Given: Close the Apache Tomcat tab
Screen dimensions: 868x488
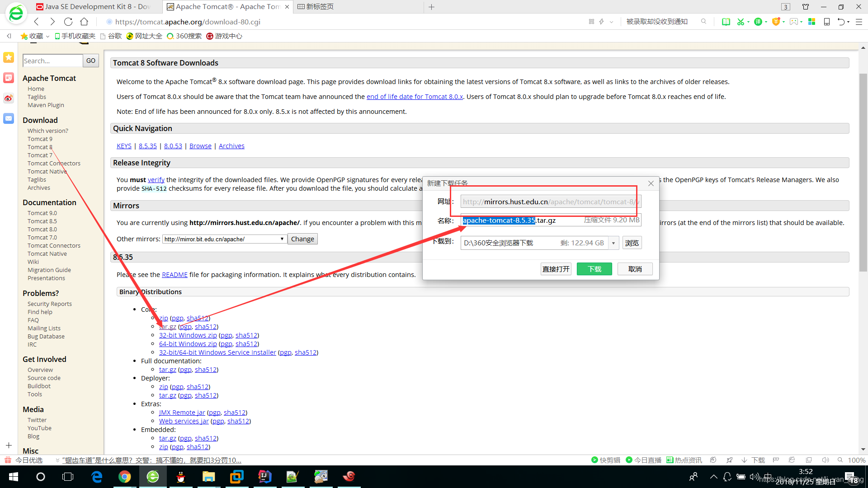Looking at the screenshot, I should (x=287, y=7).
